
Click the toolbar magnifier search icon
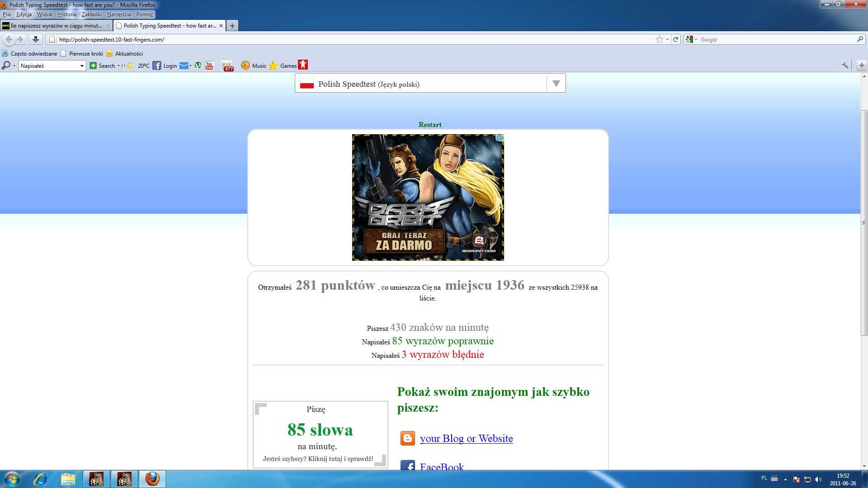coord(6,66)
